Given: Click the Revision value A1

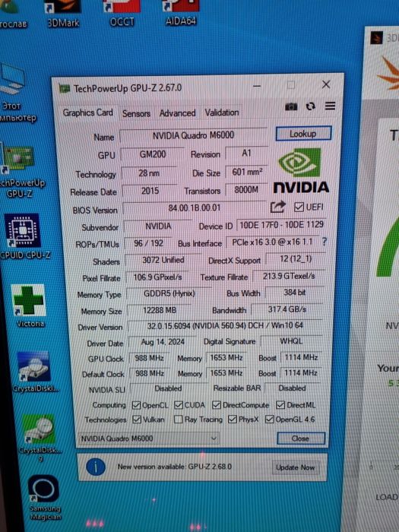Looking at the screenshot, I should [247, 154].
